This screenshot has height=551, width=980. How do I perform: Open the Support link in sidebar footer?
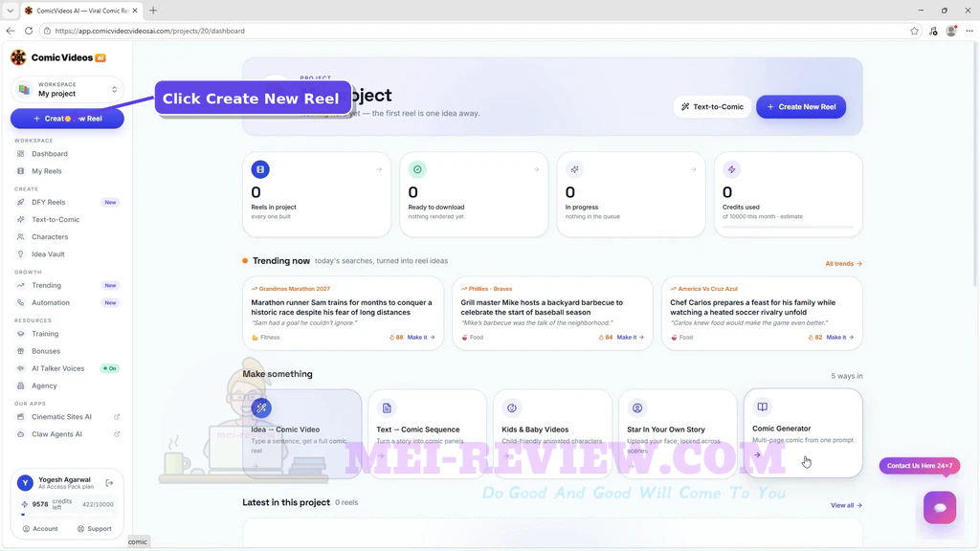[x=95, y=528]
